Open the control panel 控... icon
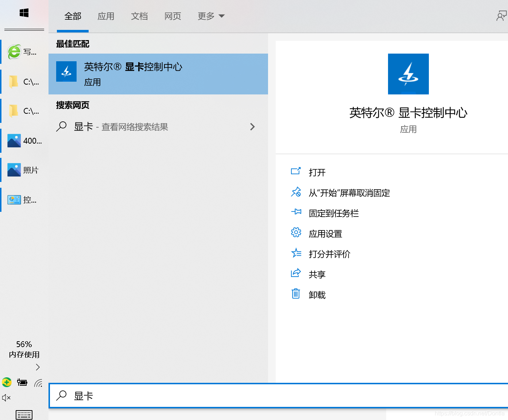The height and width of the screenshot is (420, 508). pos(14,199)
